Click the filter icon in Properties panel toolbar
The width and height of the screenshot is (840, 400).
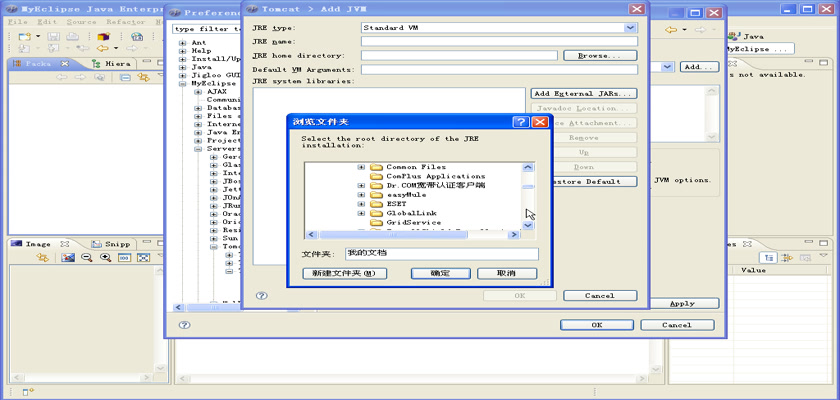[x=786, y=258]
